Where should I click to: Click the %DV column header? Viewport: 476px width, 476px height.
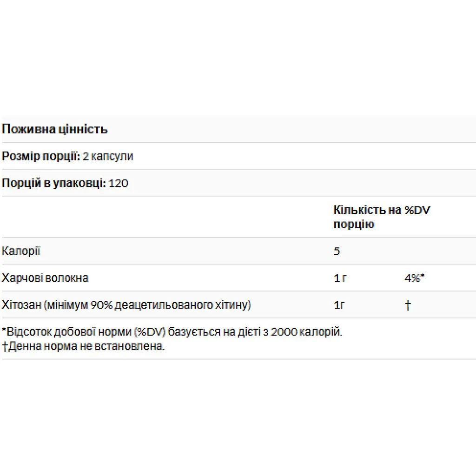click(417, 210)
